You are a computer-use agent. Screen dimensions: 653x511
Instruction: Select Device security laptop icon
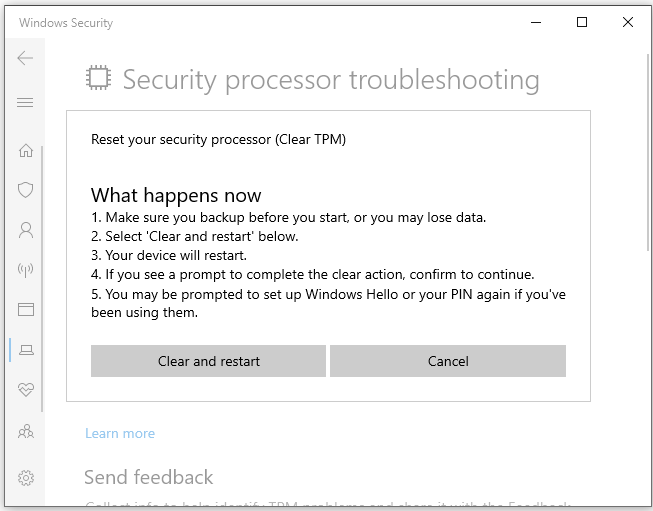[26, 350]
